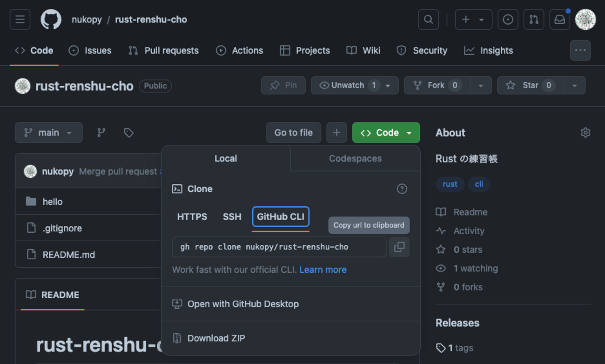Screen dimensions: 605x364
Task: Click the rust-renshu-cho breadcrumb link
Action: [x=151, y=20]
